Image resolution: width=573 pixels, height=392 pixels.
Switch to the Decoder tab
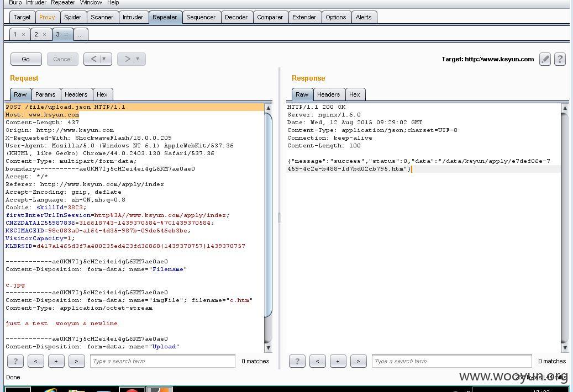pos(236,17)
